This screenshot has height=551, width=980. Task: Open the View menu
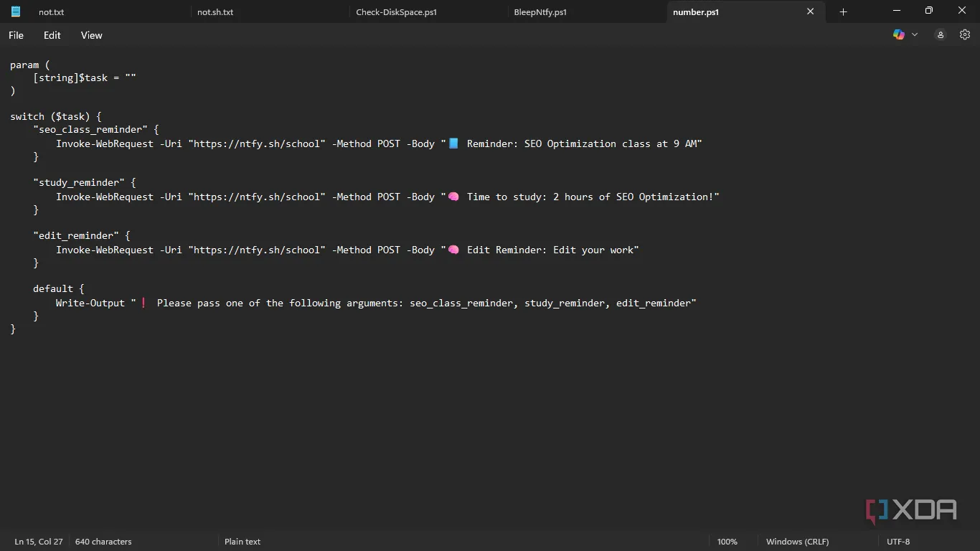92,35
